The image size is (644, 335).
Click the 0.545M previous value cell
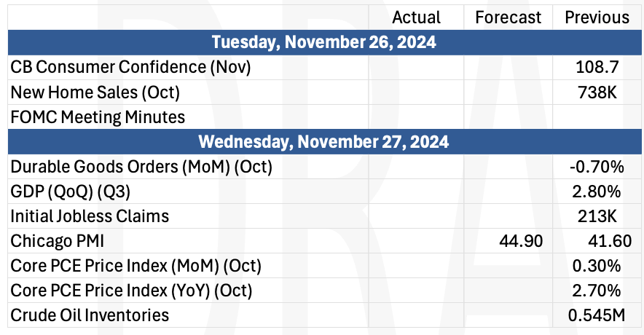(597, 315)
